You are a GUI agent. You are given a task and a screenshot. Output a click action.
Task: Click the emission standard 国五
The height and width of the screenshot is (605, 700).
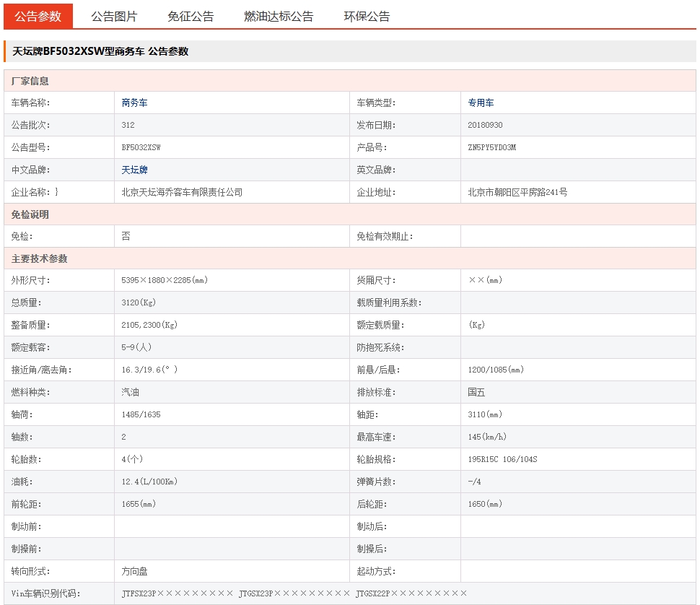pos(476,392)
